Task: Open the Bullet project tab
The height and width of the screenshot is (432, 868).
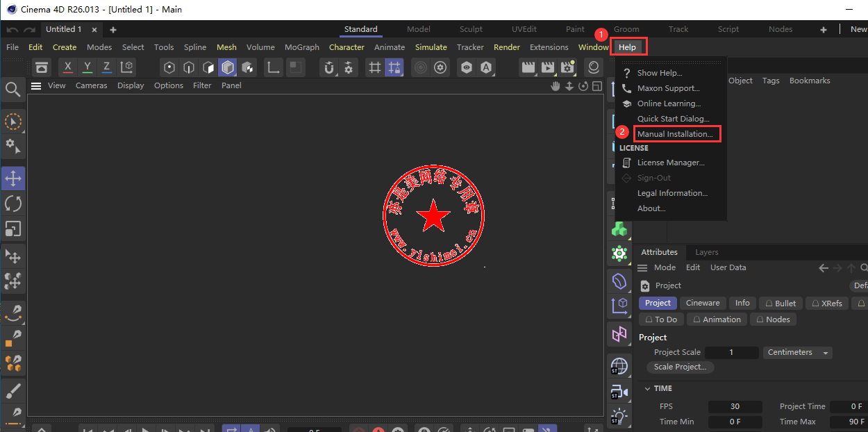Action: [x=780, y=304]
